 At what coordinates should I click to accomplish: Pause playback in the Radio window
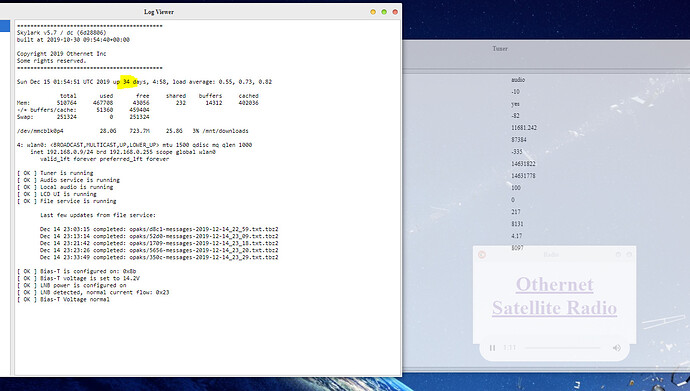492,348
